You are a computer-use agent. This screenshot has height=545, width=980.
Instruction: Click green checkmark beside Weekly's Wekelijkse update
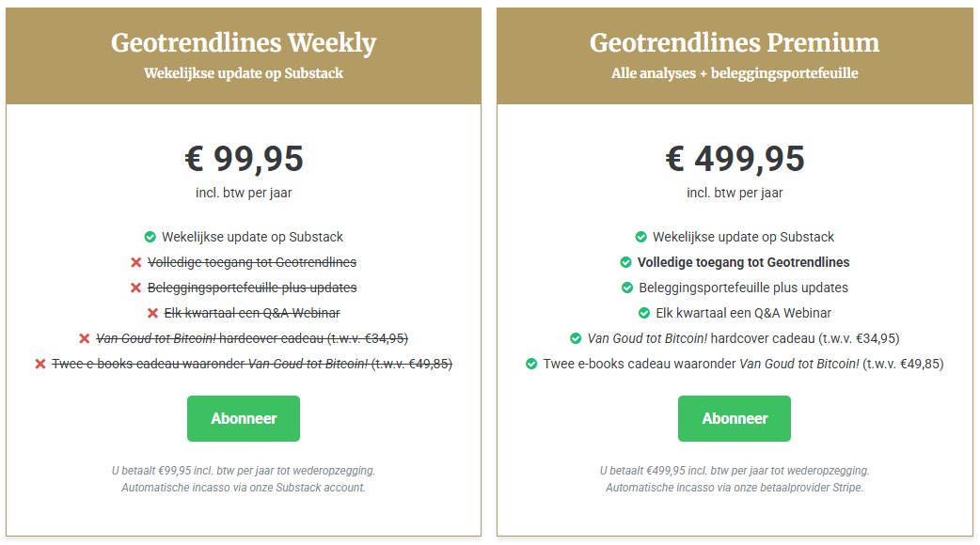pos(150,237)
